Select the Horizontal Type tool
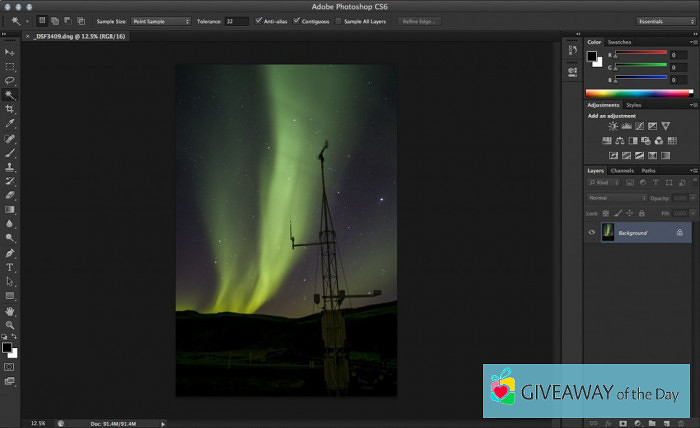The image size is (700, 428). pos(10,267)
